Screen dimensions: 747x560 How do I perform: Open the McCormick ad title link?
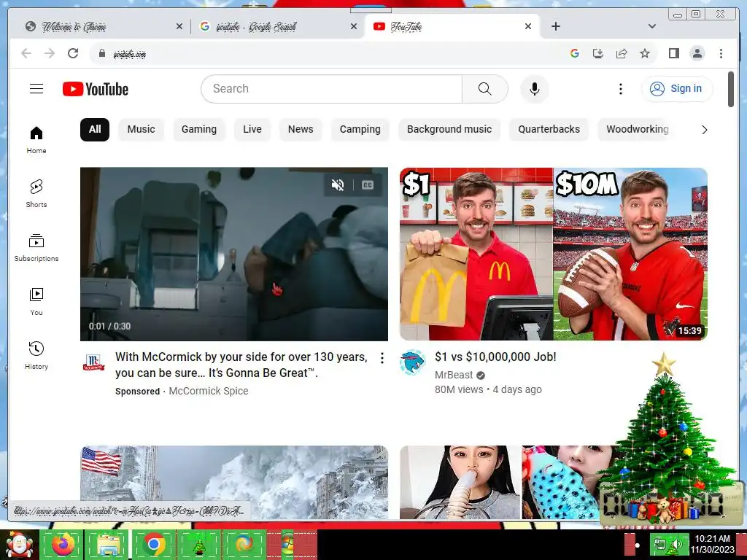[241, 365]
